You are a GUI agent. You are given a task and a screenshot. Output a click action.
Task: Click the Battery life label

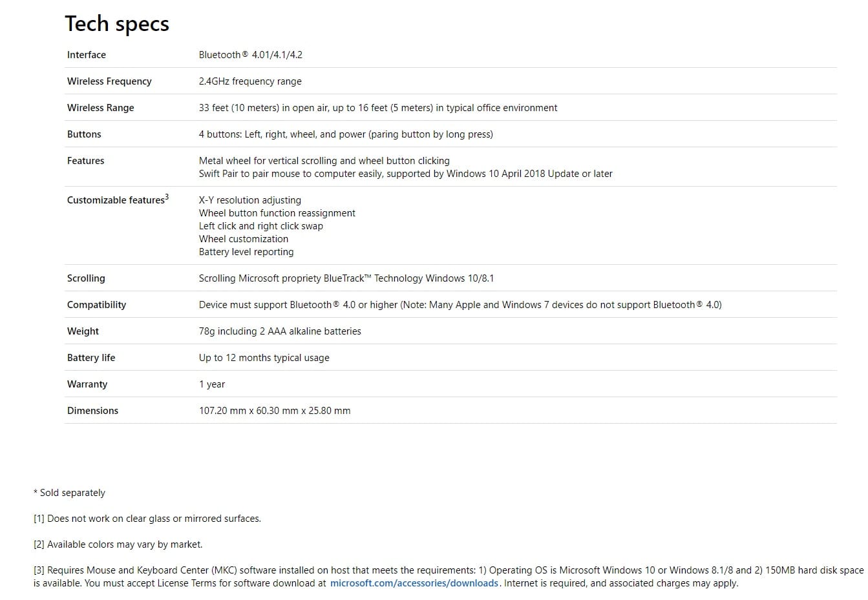[x=91, y=358]
